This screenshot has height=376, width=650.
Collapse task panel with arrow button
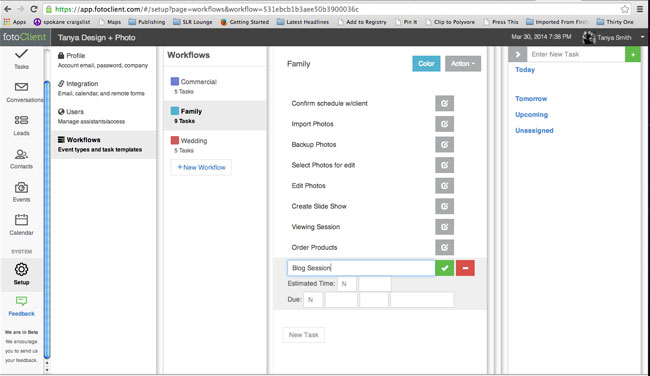(517, 54)
